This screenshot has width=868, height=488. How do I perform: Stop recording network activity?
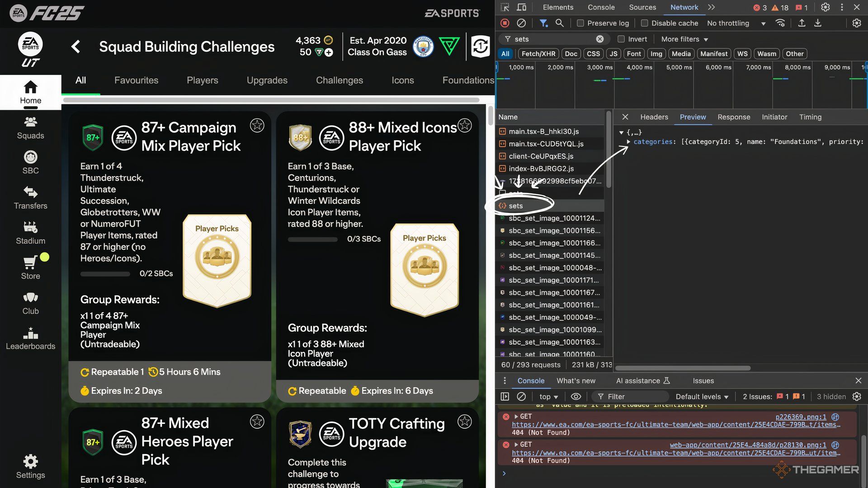(x=505, y=23)
